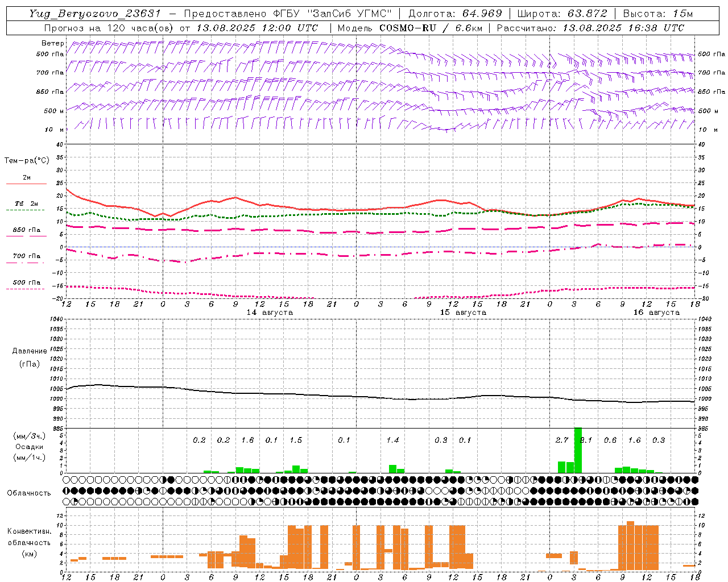Click the 16 августа date label

click(656, 313)
